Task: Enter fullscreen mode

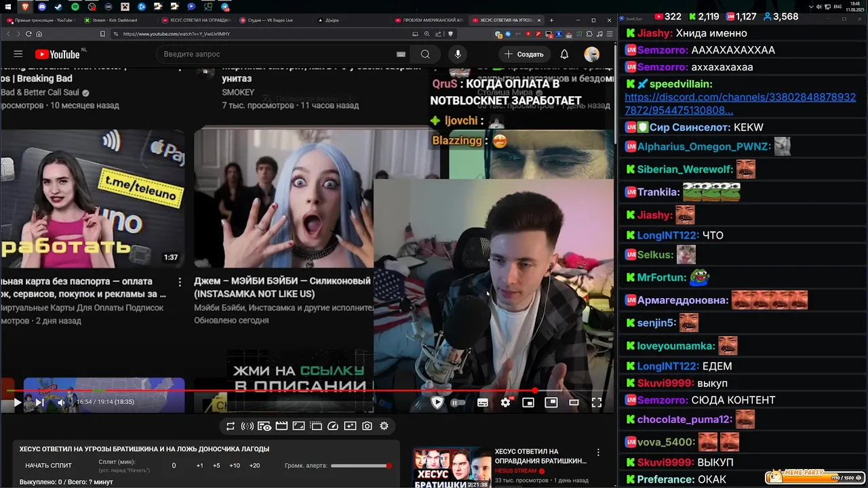Action: [x=597, y=403]
